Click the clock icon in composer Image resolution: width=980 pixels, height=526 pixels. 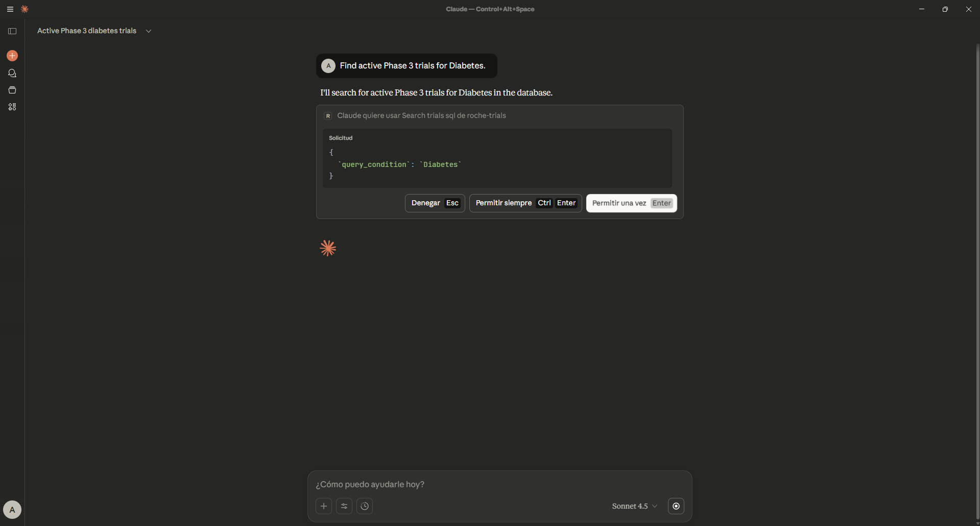(x=365, y=506)
